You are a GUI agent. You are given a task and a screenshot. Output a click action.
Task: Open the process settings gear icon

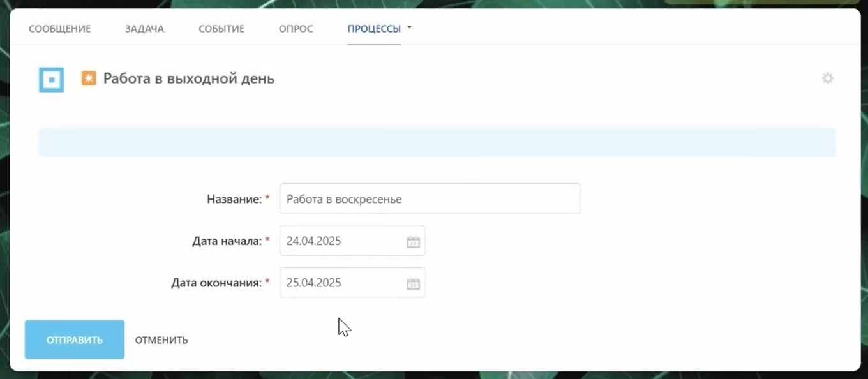(x=827, y=78)
